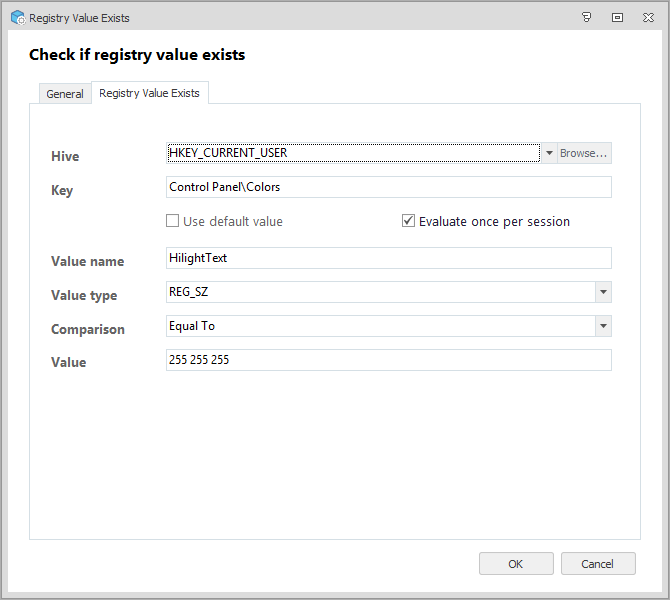Click the Key field containing Control Panel\Colors
The width and height of the screenshot is (670, 600).
tap(388, 188)
